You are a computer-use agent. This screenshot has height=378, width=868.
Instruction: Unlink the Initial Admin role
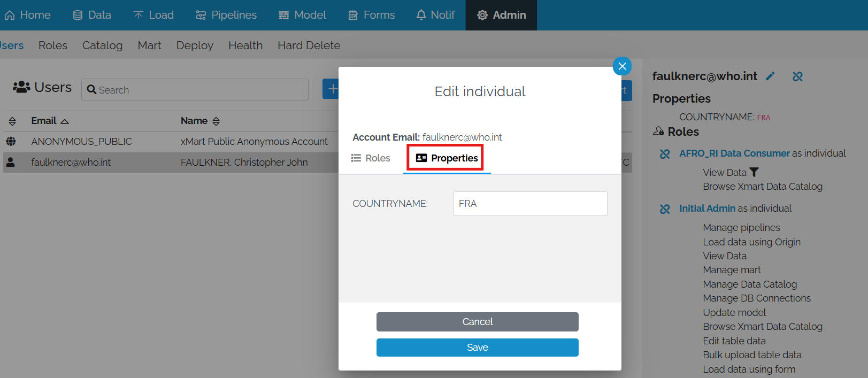(x=664, y=209)
